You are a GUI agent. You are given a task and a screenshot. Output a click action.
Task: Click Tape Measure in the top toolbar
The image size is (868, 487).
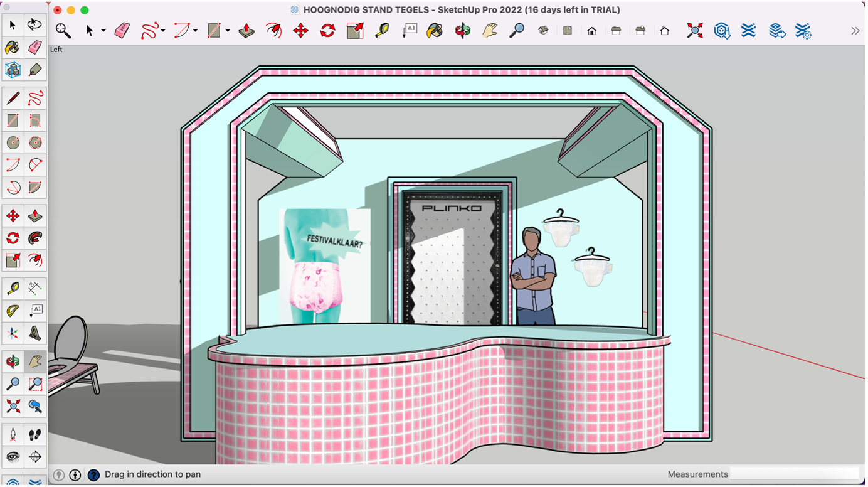tap(382, 30)
